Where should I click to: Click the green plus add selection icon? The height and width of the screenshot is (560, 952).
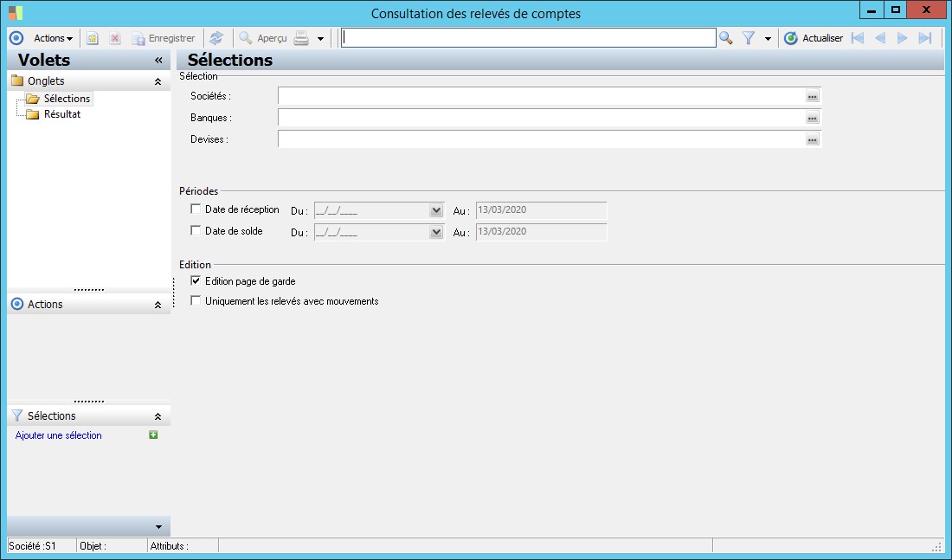click(153, 434)
